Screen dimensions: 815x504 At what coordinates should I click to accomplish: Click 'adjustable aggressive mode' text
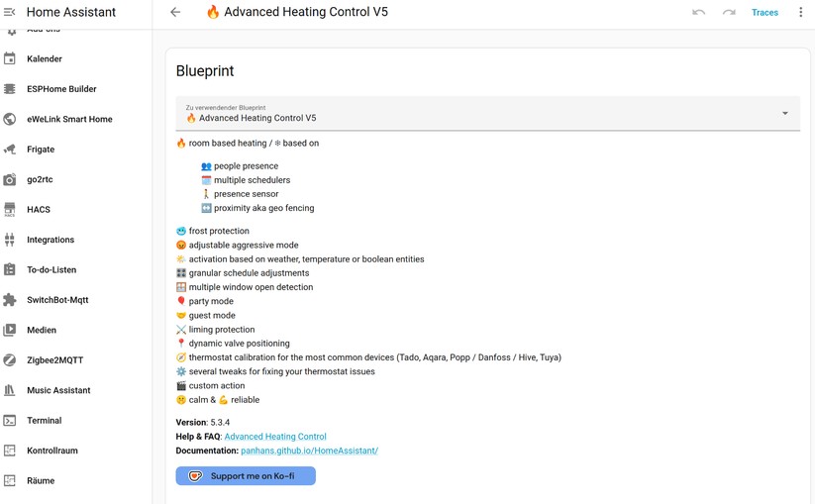(x=244, y=246)
